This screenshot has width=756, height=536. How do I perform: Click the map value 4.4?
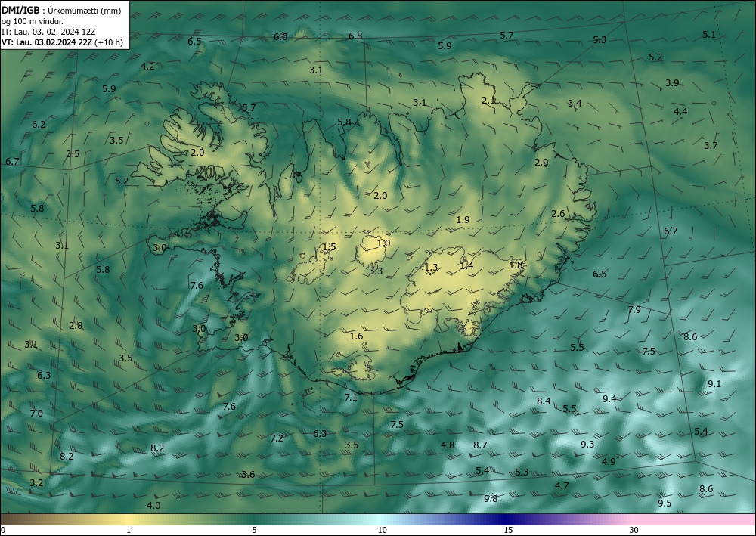pos(680,111)
